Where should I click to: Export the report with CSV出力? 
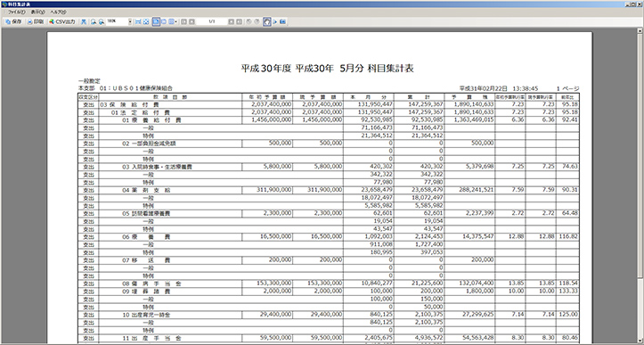click(62, 21)
